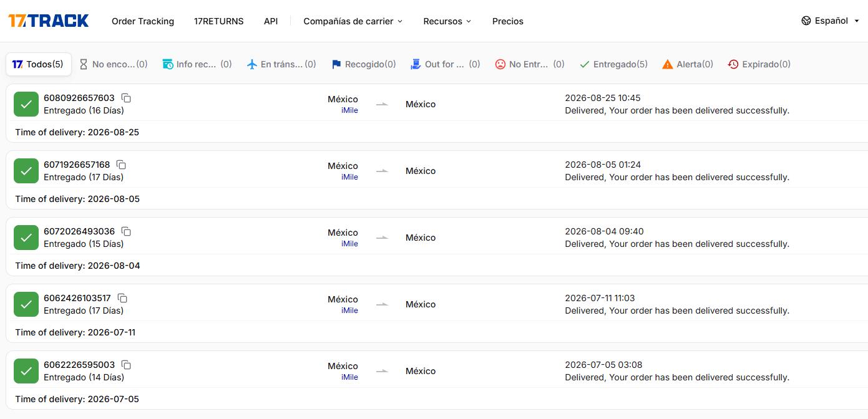Viewport: 868px width, 419px height.
Task: Click green delivered checkmark for 6072026493036
Action: (26, 238)
